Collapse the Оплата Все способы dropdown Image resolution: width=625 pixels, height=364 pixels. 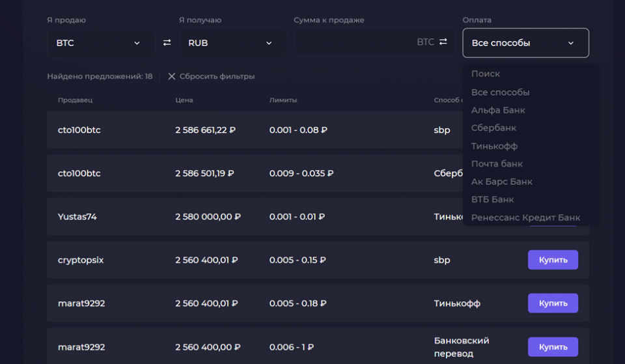525,43
